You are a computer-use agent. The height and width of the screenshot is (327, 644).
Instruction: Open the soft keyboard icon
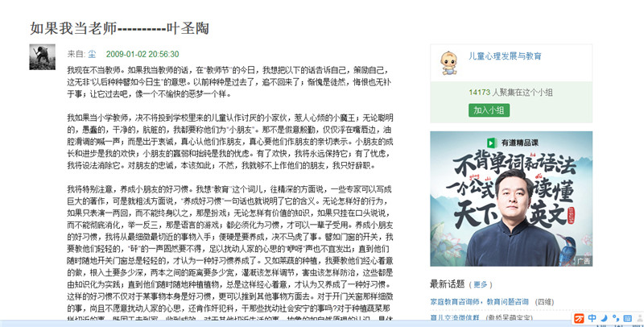pyautogui.click(x=627, y=318)
